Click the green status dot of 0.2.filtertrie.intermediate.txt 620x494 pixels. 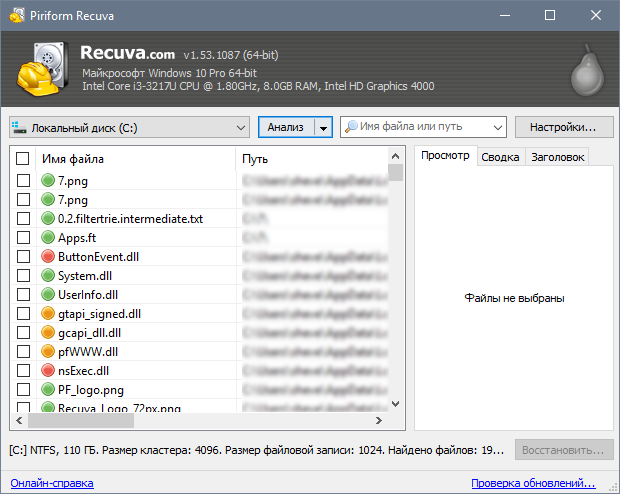(48, 218)
